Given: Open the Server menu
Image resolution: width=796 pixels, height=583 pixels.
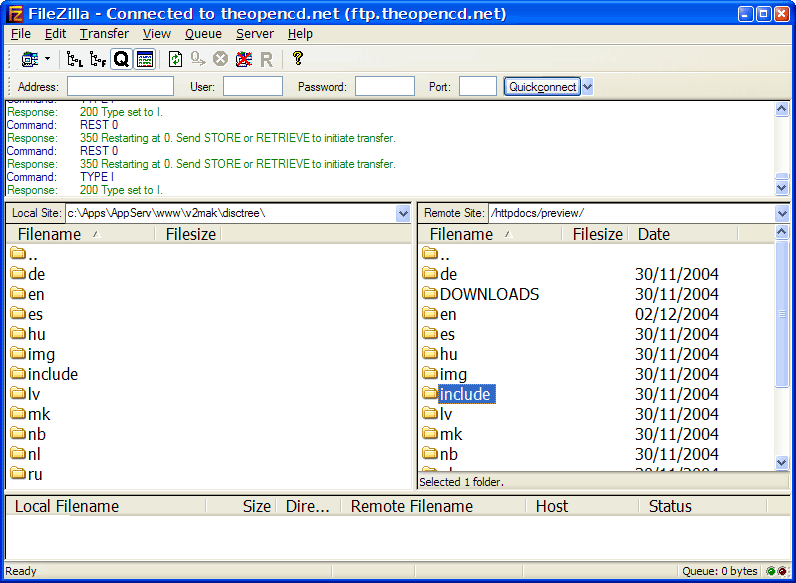Looking at the screenshot, I should (x=255, y=34).
